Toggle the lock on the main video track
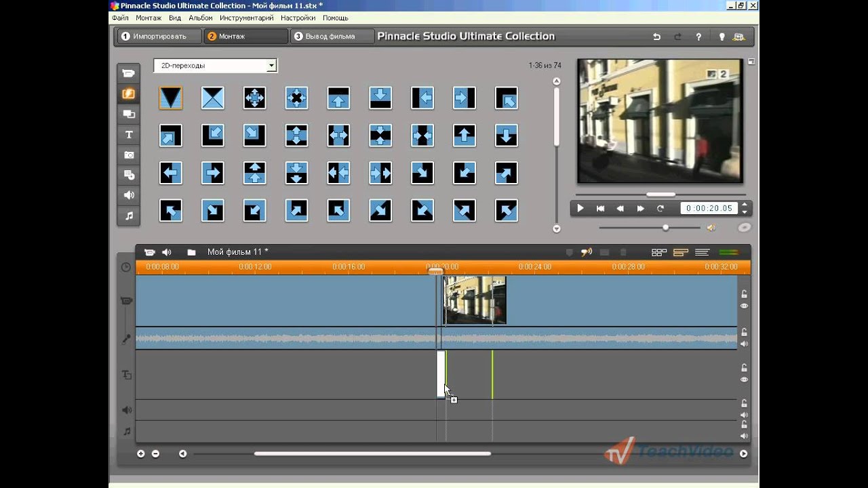 744,294
